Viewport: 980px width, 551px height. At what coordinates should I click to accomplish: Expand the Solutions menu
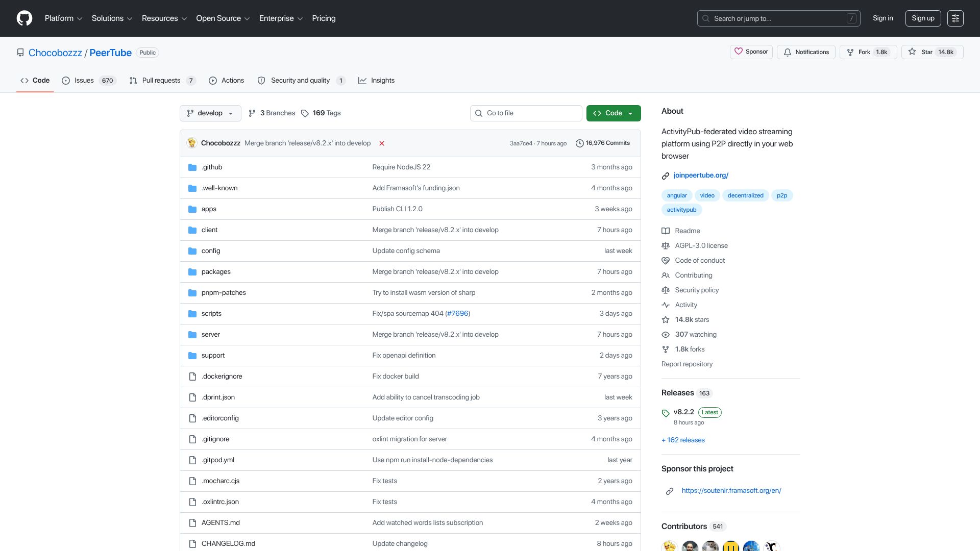(112, 18)
